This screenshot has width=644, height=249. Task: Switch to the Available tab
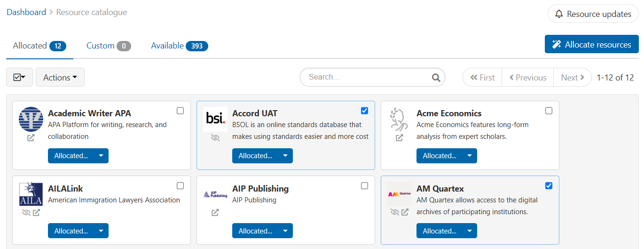180,46
